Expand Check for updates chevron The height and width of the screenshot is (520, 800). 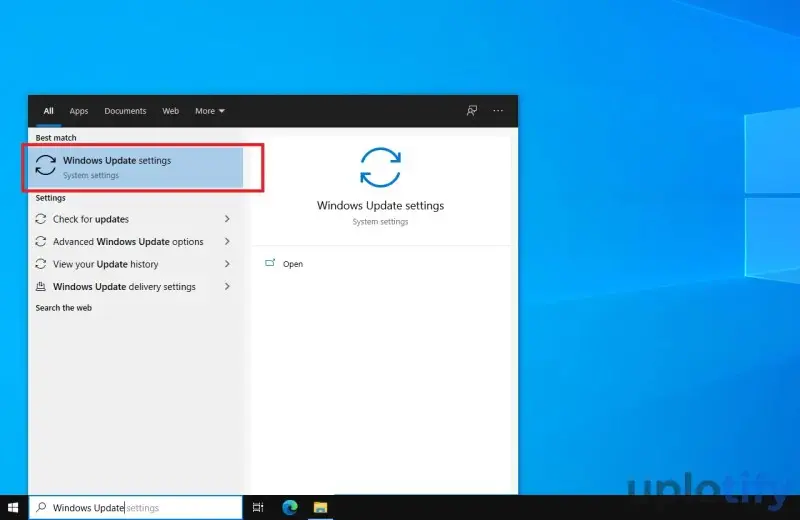227,219
